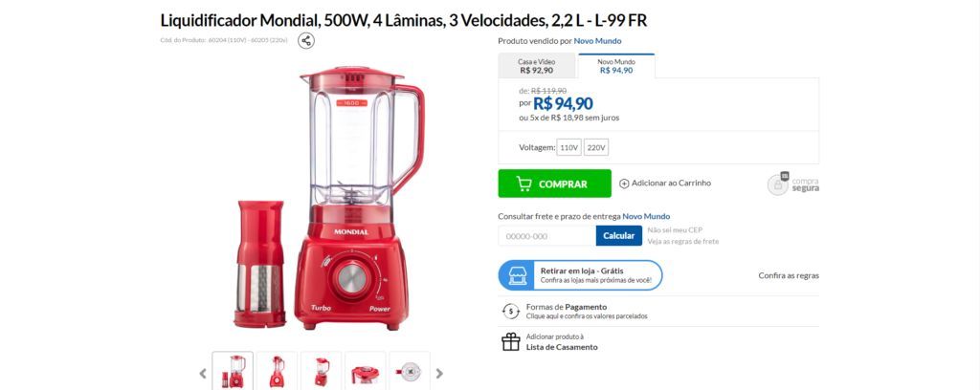Viewport: 980px width, 390px height.
Task: Click the green Comprar button
Action: pos(554,184)
